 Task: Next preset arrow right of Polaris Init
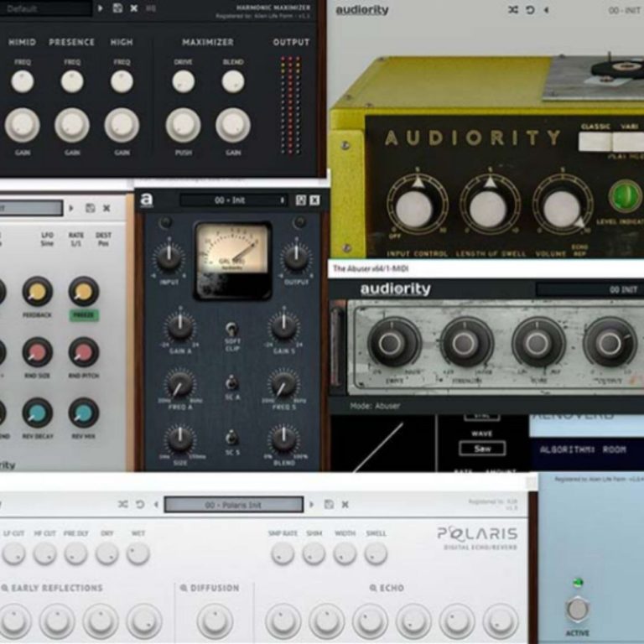[311, 504]
